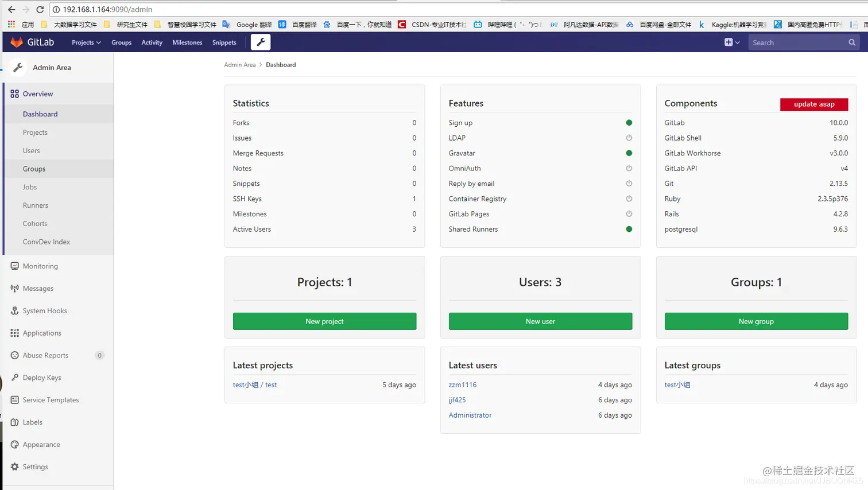Click the browser address bar
Screen dimensions: 868x490
459,9
